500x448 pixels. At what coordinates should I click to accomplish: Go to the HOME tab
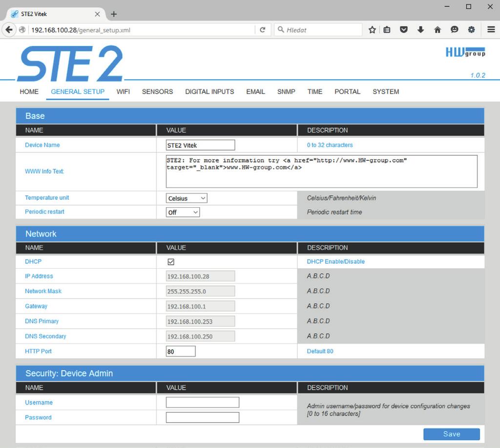[x=29, y=92]
